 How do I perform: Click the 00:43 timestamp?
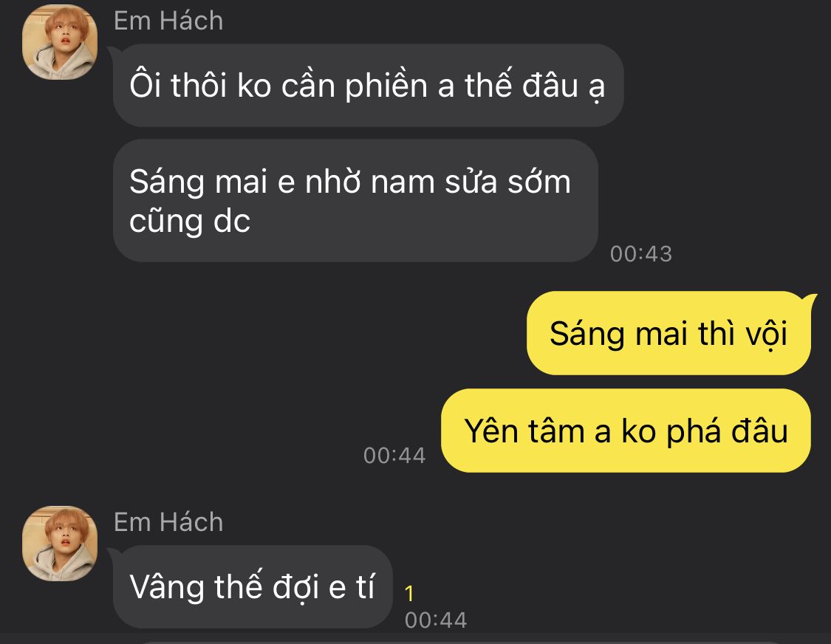(640, 254)
